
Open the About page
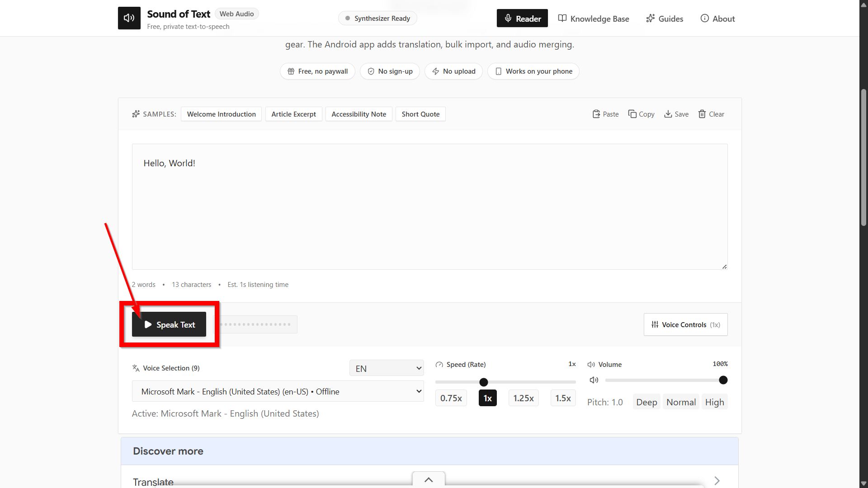click(717, 19)
